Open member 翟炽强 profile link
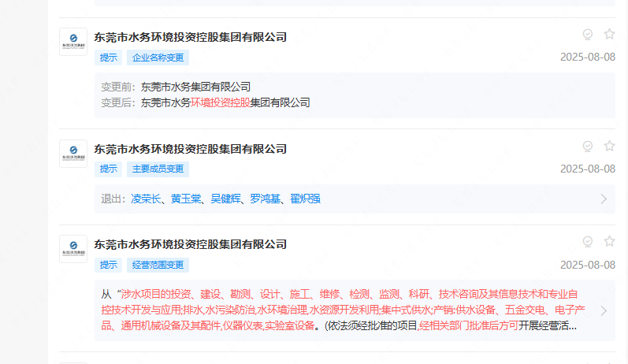 tap(305, 199)
